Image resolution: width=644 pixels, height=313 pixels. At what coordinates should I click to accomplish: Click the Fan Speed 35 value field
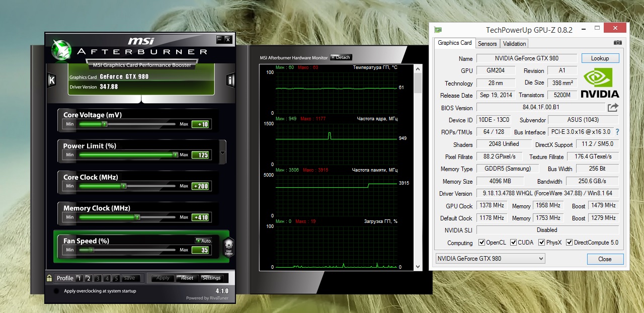point(200,250)
